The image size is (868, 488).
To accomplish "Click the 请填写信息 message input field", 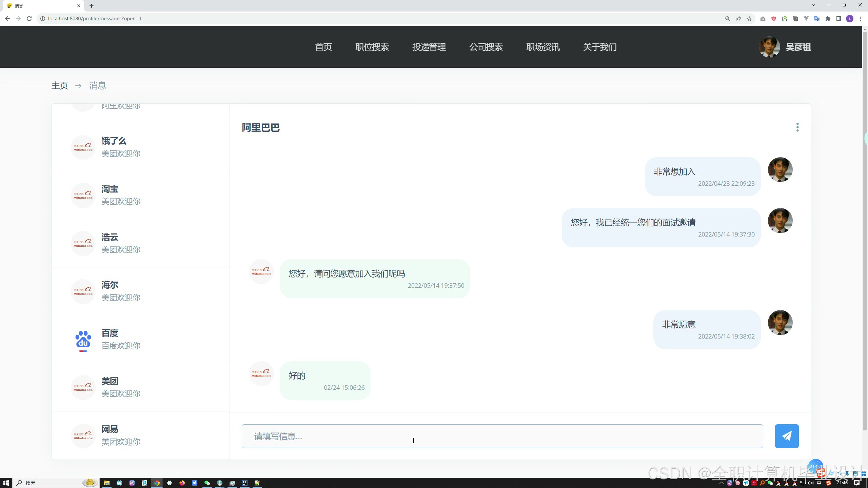I will tap(502, 436).
